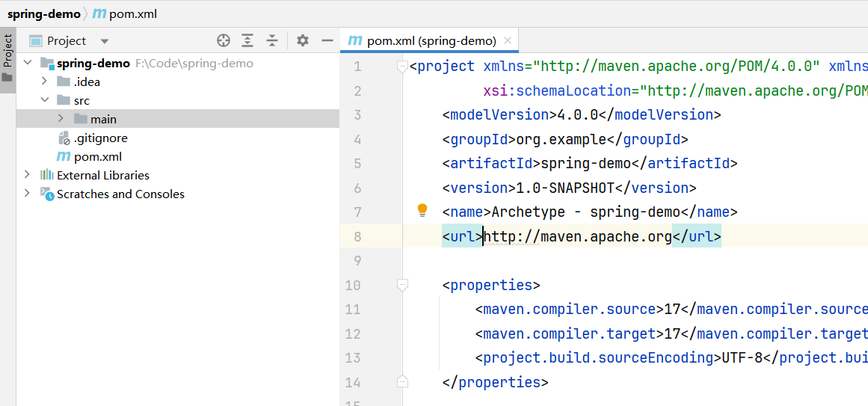Open Project panel settings gear
This screenshot has height=406, width=868.
pos(302,40)
